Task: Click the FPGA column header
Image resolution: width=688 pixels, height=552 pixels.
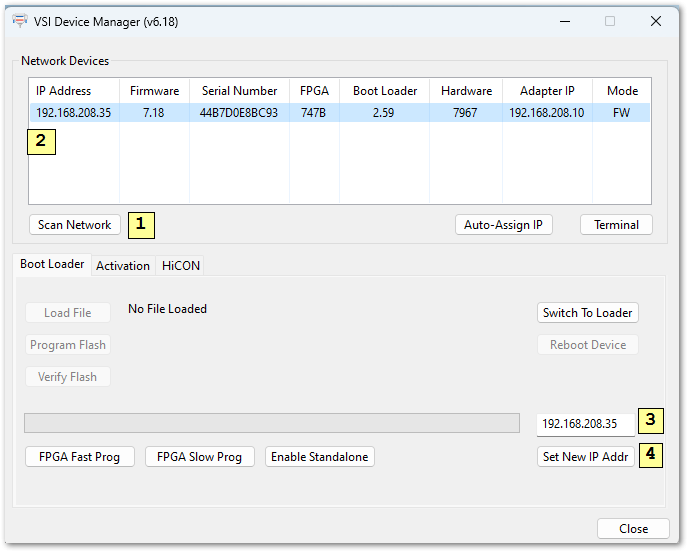Action: tap(314, 91)
